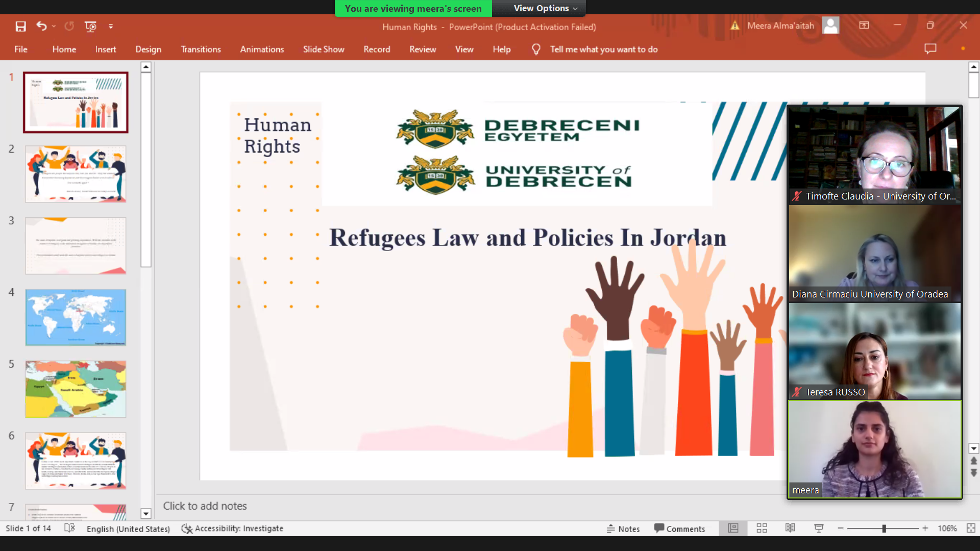
Task: Fit slide to current window icon
Action: tap(971, 529)
